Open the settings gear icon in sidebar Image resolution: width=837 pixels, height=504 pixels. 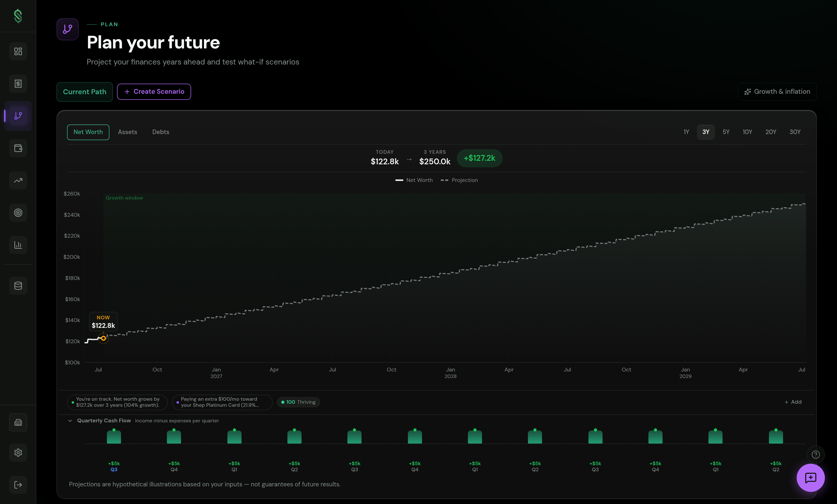coord(18,452)
